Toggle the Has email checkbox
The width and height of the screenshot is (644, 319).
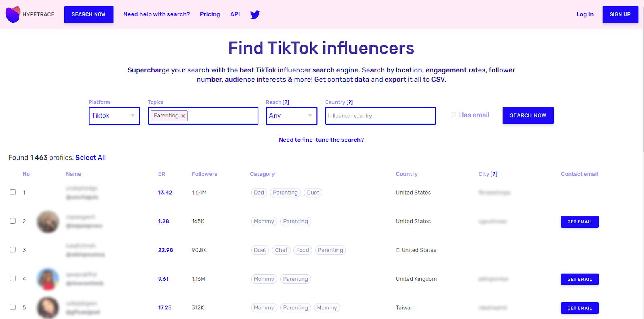coord(454,115)
